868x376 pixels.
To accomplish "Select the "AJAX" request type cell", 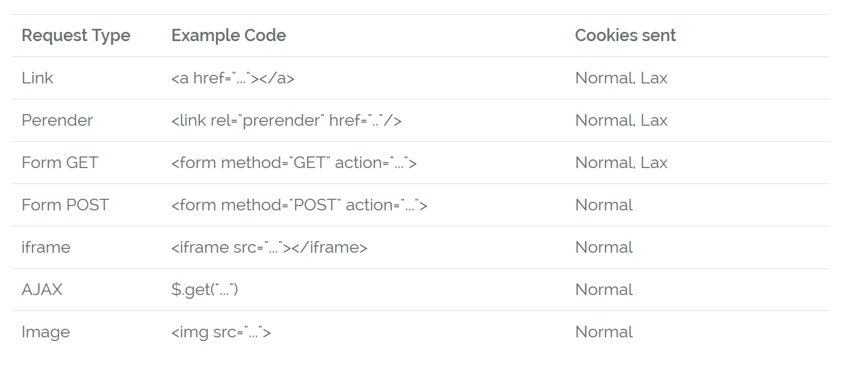I will point(42,290).
